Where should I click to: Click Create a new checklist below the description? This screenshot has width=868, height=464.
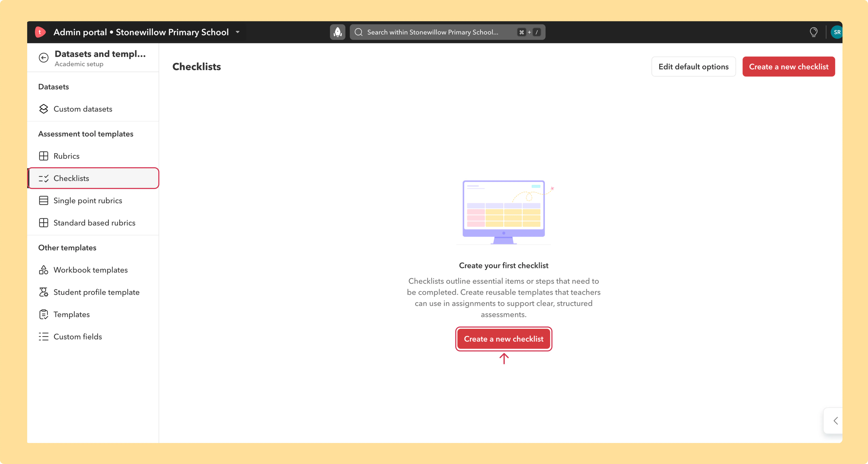503,339
